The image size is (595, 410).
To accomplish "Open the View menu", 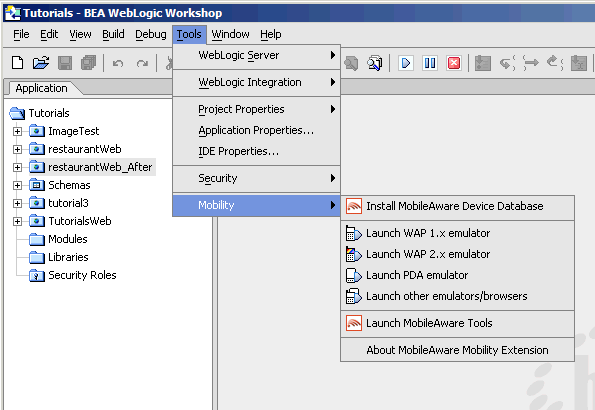I will click(x=80, y=35).
